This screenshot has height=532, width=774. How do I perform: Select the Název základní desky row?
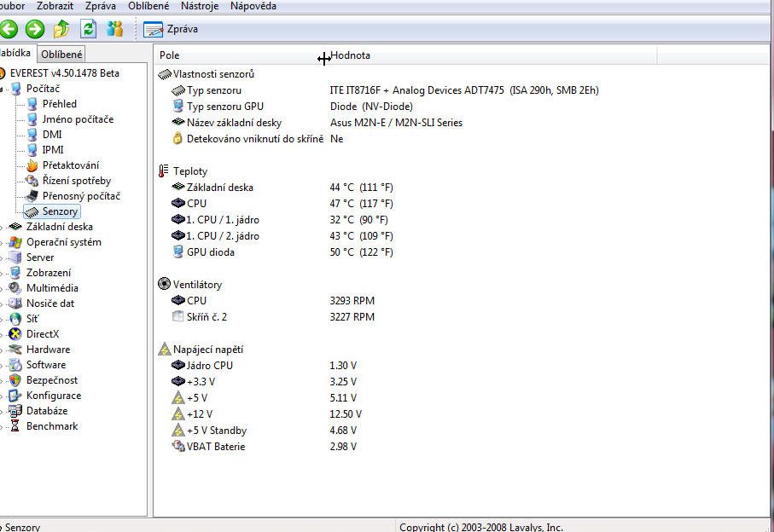click(317, 122)
